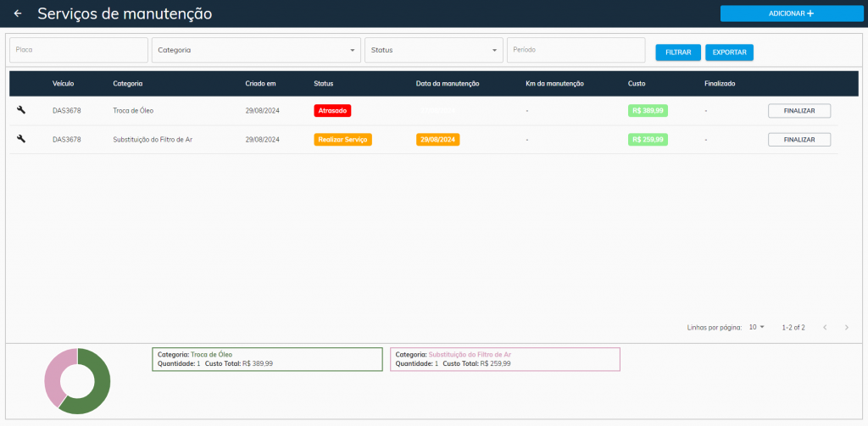Sort by Status column header
868x426 pixels.
[x=323, y=84]
